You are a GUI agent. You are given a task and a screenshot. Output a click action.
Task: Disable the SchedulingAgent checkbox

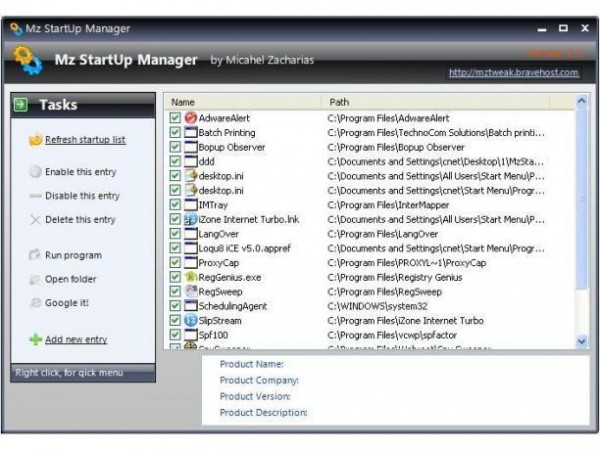coord(175,305)
